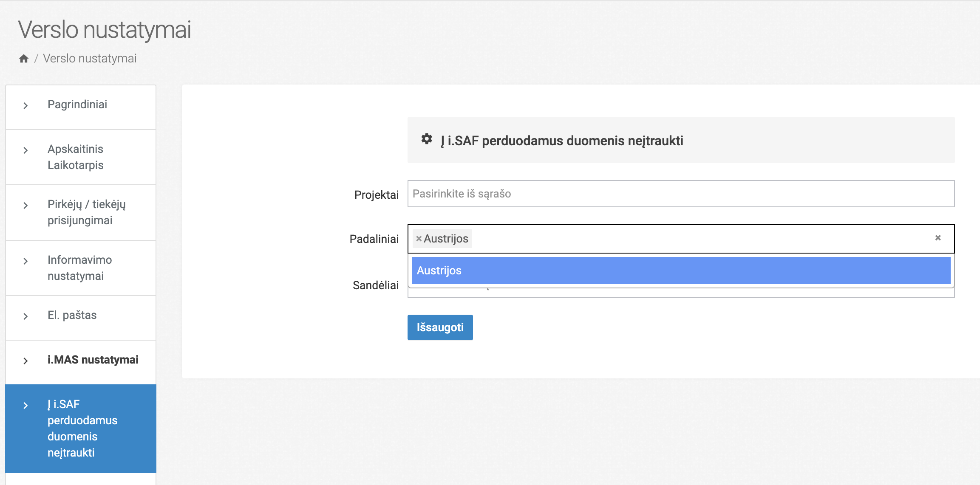Viewport: 980px width, 485px height.
Task: Click the chevron beside Informavimo nustatymai
Action: click(x=25, y=261)
